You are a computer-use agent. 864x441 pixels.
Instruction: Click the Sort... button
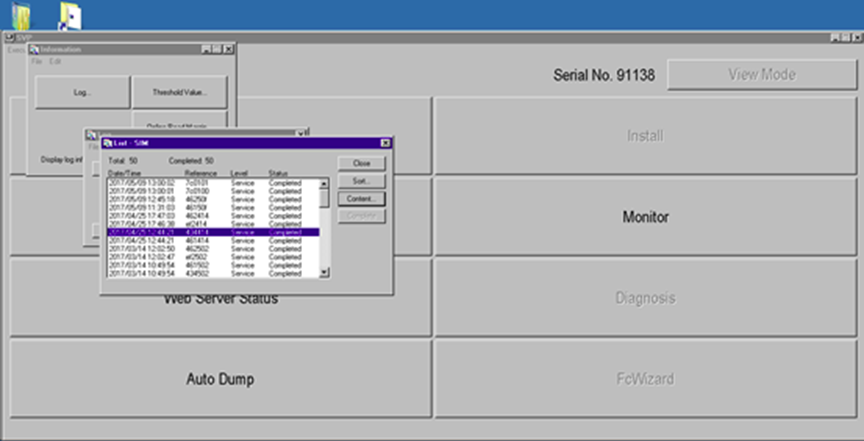361,181
